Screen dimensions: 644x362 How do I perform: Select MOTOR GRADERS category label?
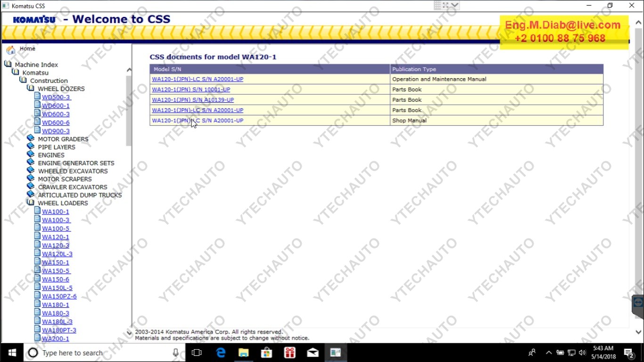(63, 139)
